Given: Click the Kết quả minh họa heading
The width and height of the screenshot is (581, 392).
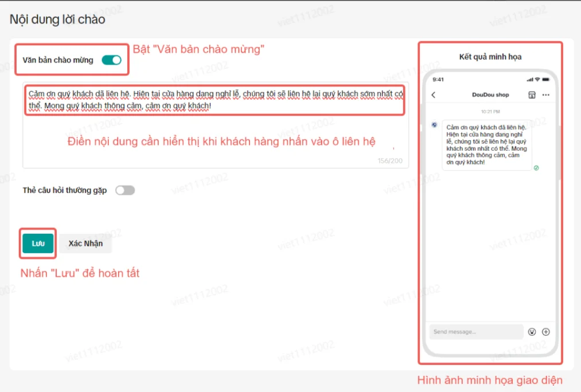Looking at the screenshot, I should coord(490,57).
